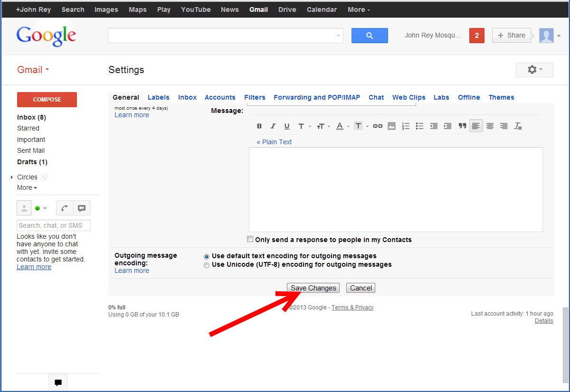Apply blockquote formatting
The image size is (570, 392).
tap(462, 126)
